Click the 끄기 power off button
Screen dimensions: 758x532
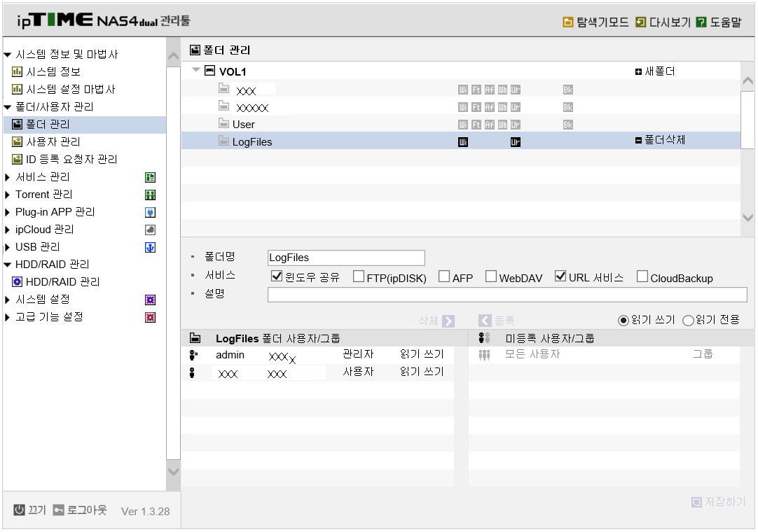point(29,510)
